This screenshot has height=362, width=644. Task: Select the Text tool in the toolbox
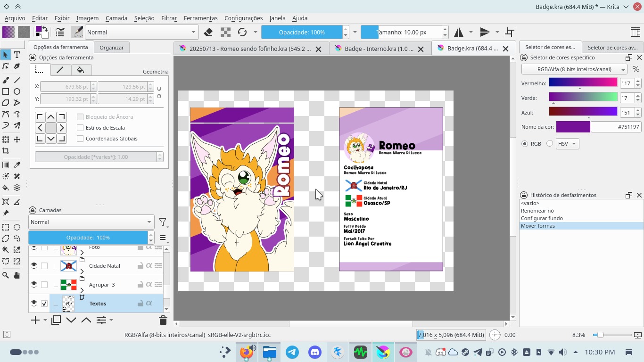coord(17,55)
